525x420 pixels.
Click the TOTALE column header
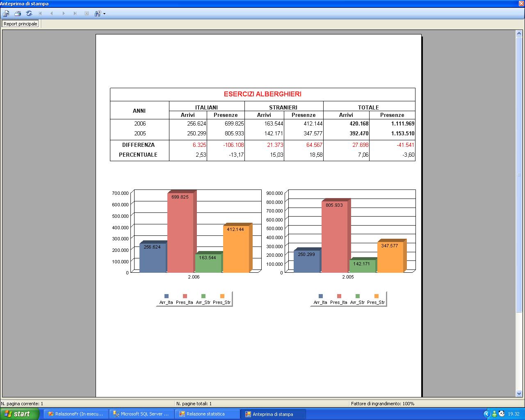[368, 107]
